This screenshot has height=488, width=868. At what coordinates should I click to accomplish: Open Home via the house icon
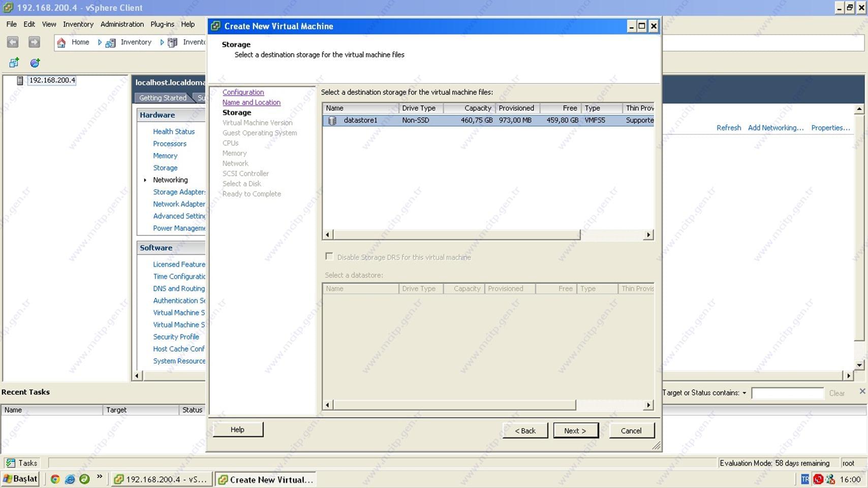[x=61, y=43]
